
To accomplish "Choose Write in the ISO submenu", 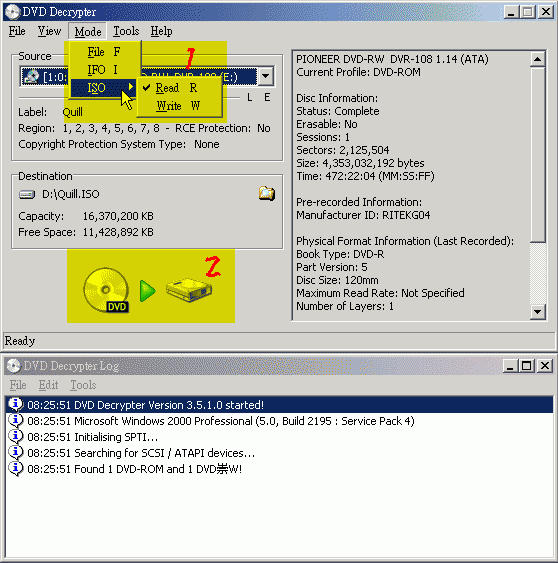I will (x=179, y=106).
